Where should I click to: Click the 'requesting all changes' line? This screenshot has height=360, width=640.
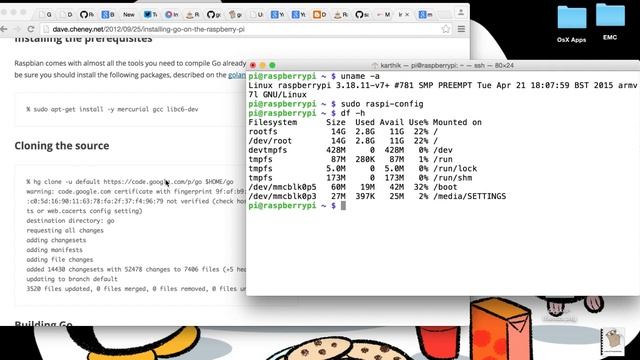click(x=65, y=231)
